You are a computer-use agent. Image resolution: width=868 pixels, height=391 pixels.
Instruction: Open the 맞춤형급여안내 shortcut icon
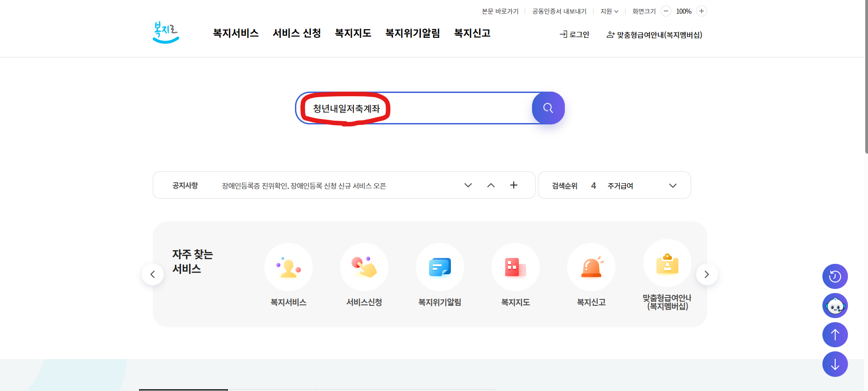(667, 263)
